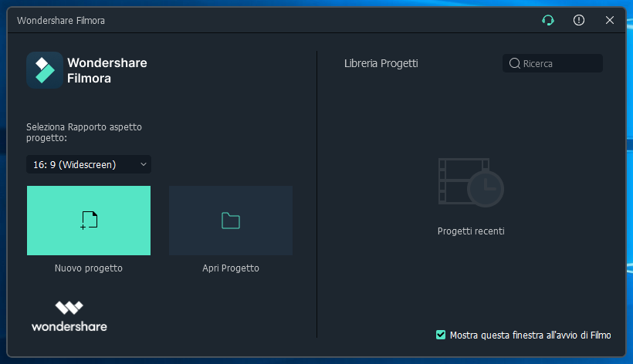Expand the aspect ratio dropdown chevron arrow

143,164
